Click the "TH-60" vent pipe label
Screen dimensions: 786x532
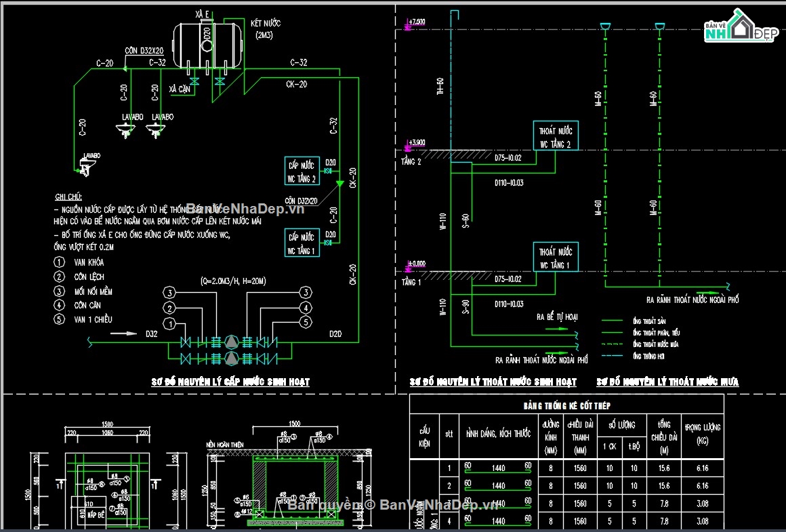[441, 87]
